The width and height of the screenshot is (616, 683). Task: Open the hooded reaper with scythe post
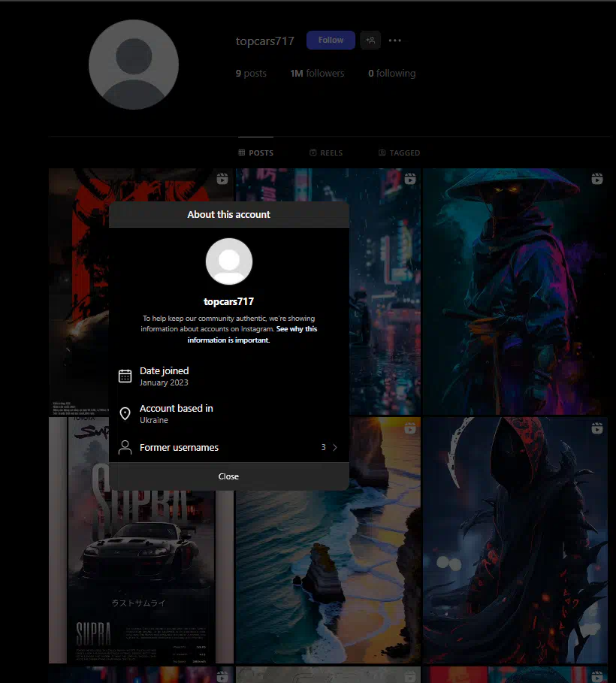point(515,540)
